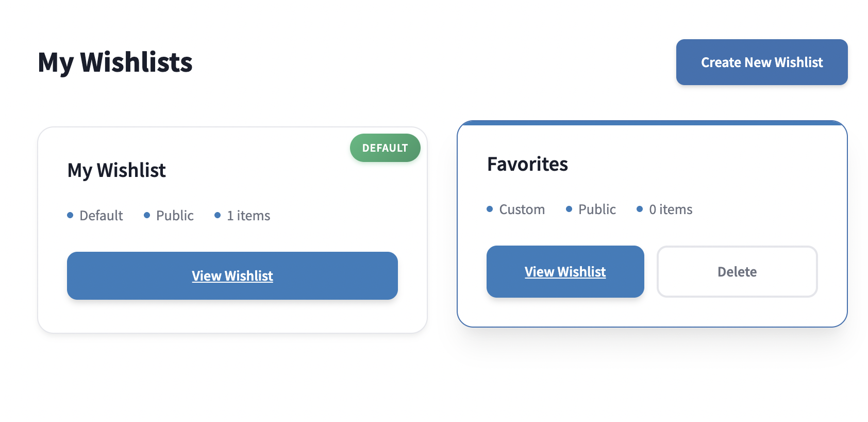Delete the Favorites wishlist
868x422 pixels.
click(737, 271)
